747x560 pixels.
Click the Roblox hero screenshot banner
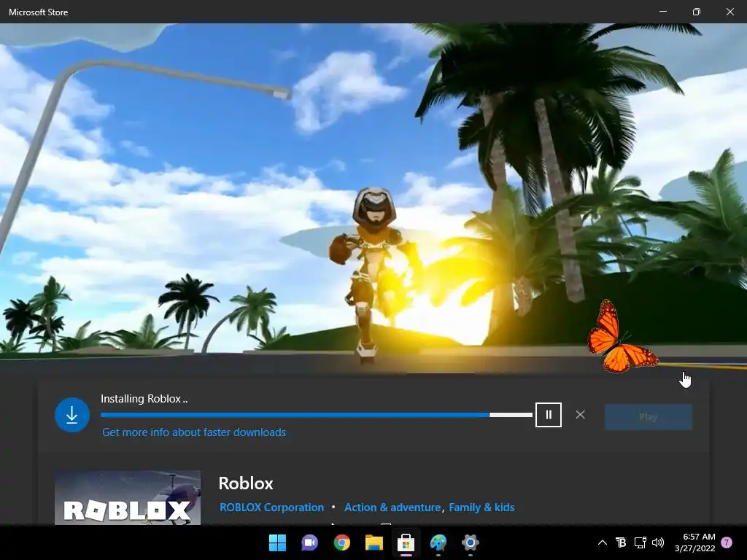(x=373, y=198)
